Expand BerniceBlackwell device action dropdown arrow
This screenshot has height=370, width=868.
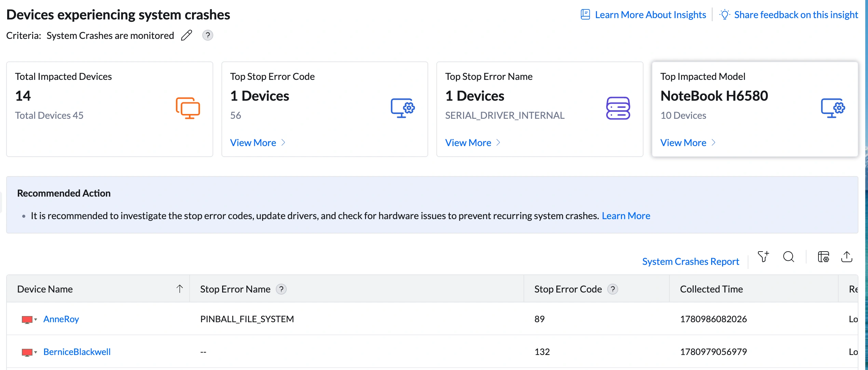pos(36,352)
